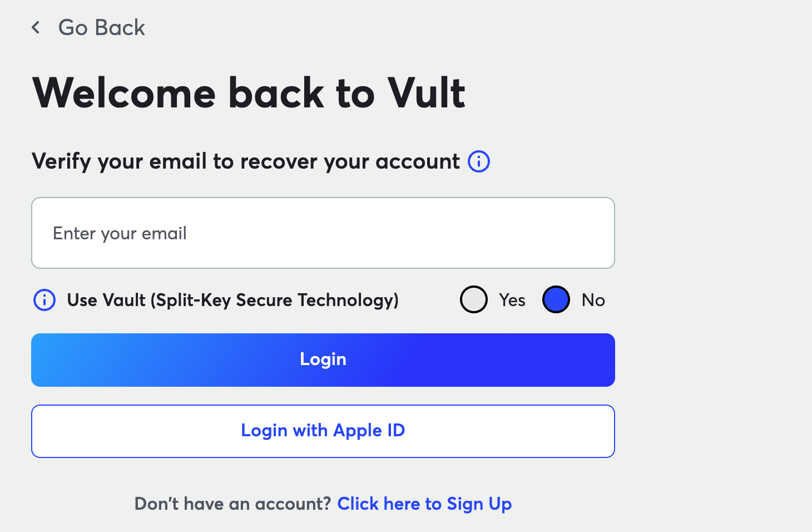Viewport: 812px width, 532px height.
Task: Click the back chevron arrow icon
Action: coord(36,27)
